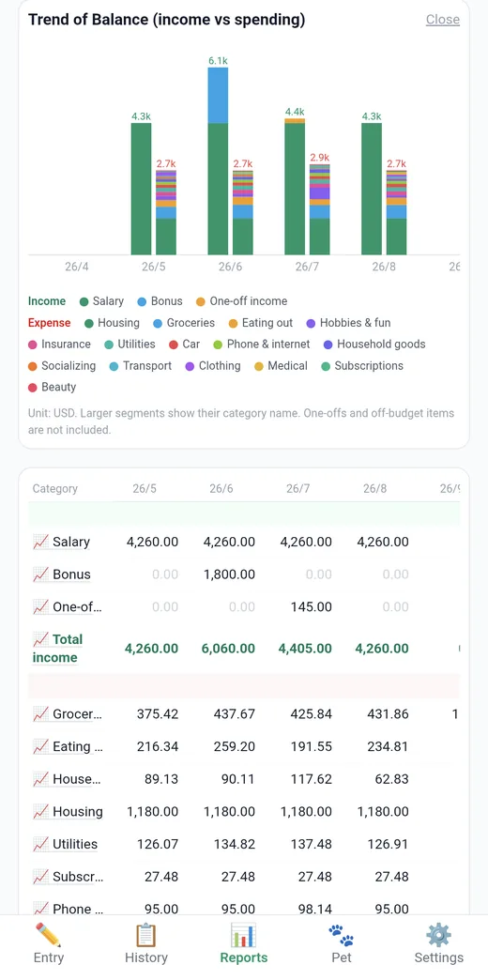This screenshot has height=980, width=488.
Task: Toggle Beauty legend item
Action: [52, 387]
